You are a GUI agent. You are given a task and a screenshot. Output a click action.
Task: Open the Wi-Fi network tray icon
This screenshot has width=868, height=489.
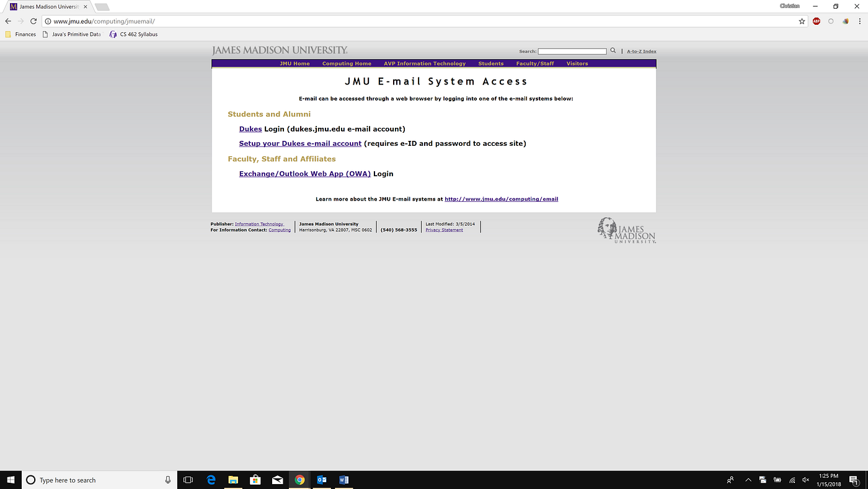coord(792,480)
